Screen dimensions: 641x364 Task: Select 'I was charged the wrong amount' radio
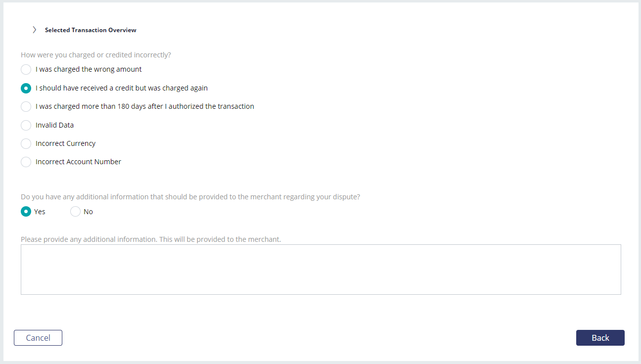[x=26, y=69]
